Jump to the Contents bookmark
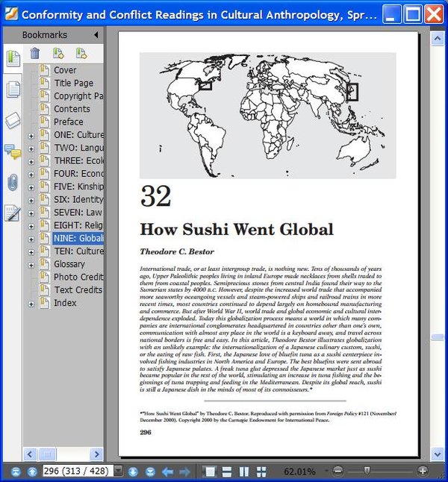 tap(72, 109)
